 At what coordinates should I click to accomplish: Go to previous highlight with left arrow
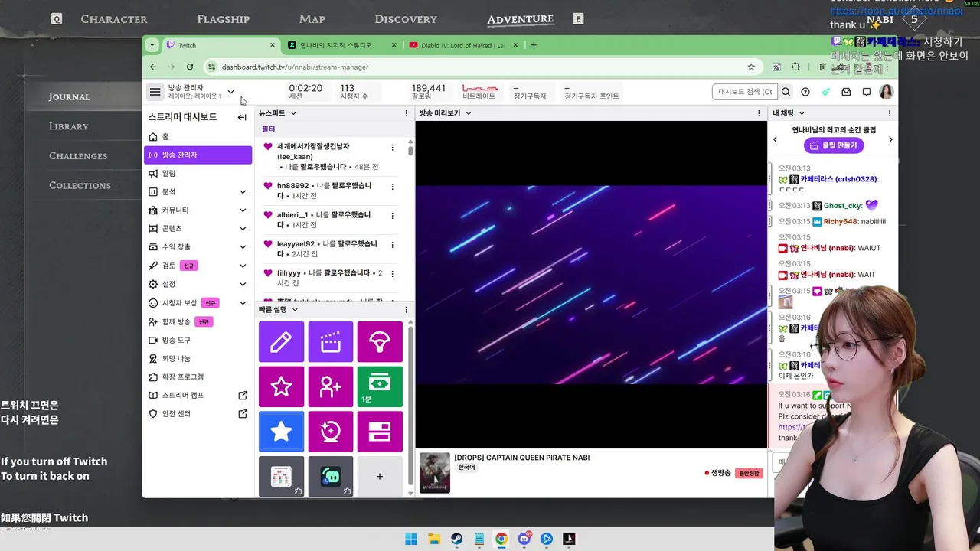(x=775, y=139)
